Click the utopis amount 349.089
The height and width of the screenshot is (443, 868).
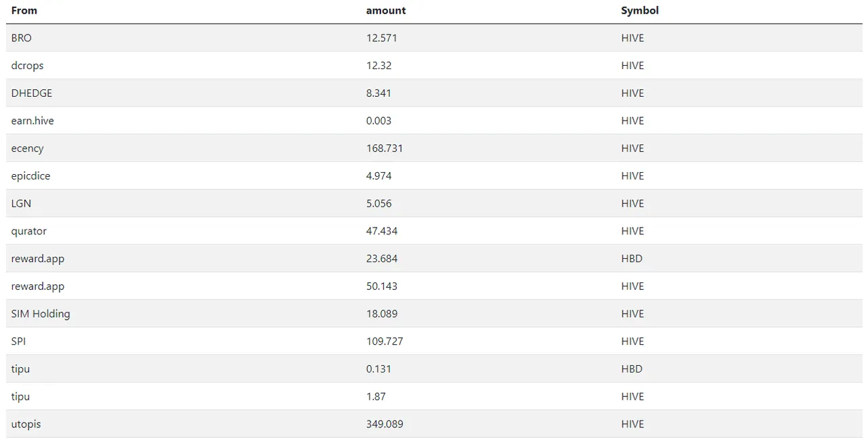coord(384,424)
